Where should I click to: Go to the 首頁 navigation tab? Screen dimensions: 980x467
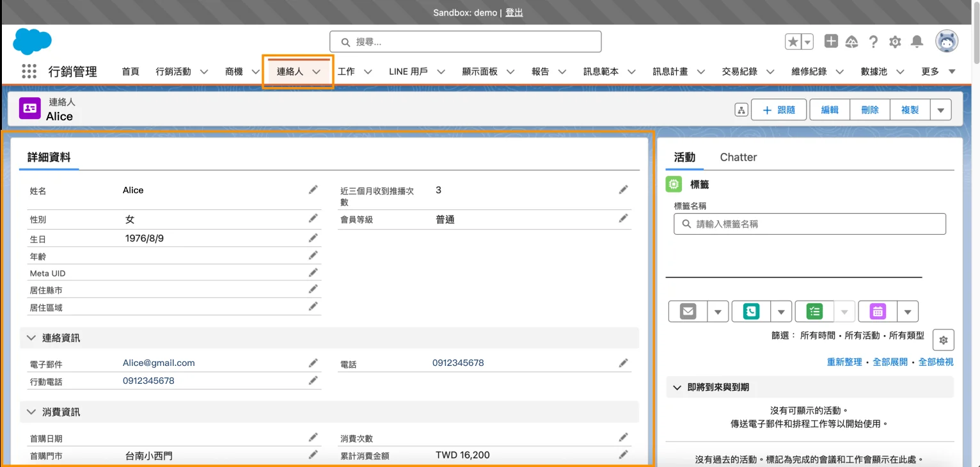click(130, 72)
